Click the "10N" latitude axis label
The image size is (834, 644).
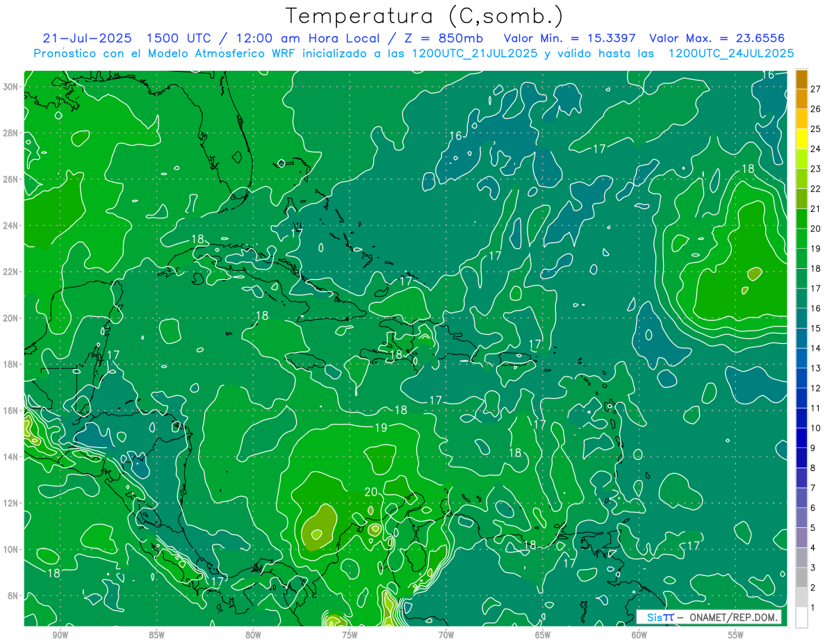click(10, 550)
